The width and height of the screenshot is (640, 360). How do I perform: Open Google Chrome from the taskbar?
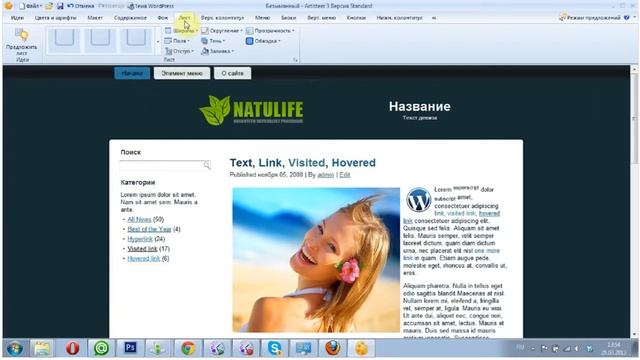(x=188, y=348)
